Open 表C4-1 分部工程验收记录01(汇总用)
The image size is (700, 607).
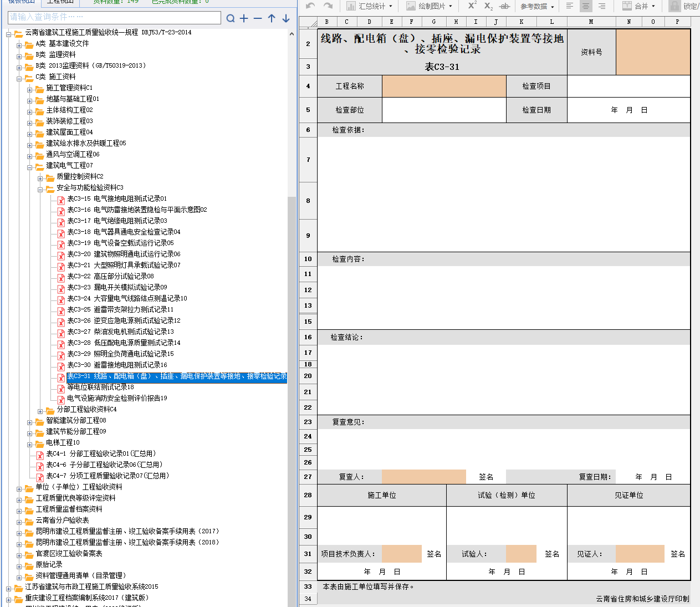point(101,453)
